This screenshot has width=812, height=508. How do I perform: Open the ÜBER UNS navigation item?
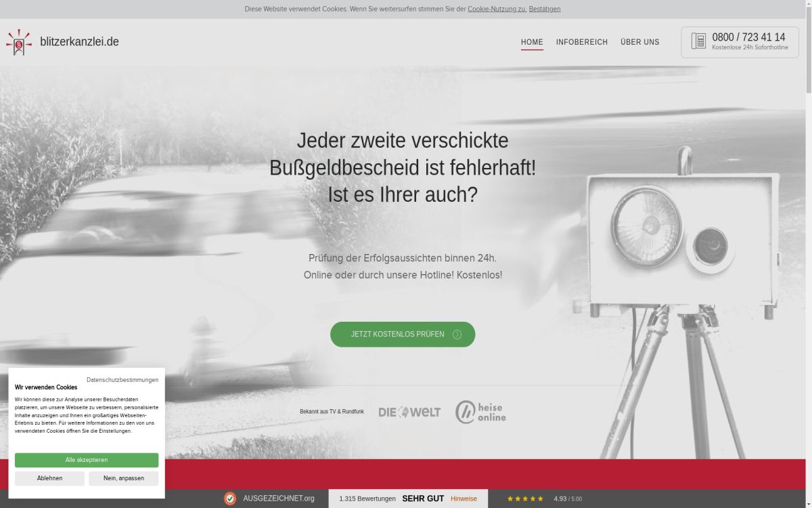(639, 41)
